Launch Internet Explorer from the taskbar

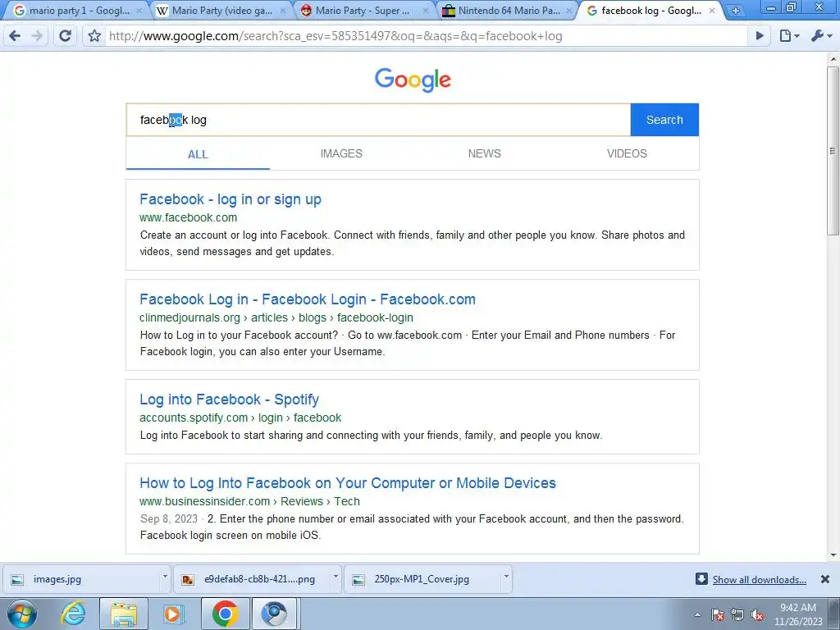[73, 614]
